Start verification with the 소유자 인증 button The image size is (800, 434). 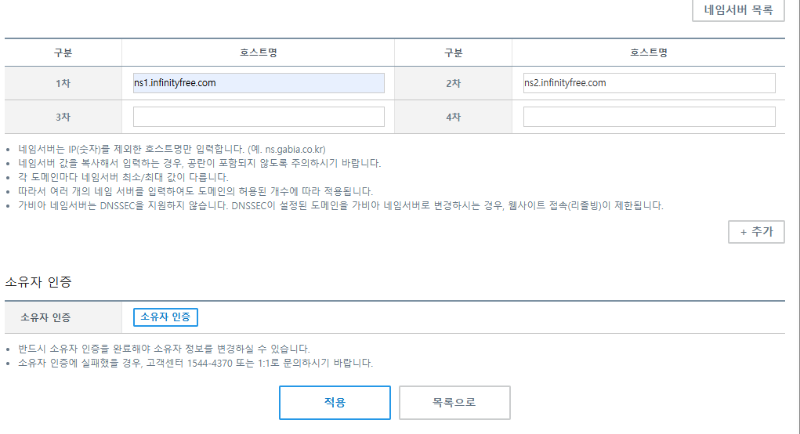(x=165, y=317)
